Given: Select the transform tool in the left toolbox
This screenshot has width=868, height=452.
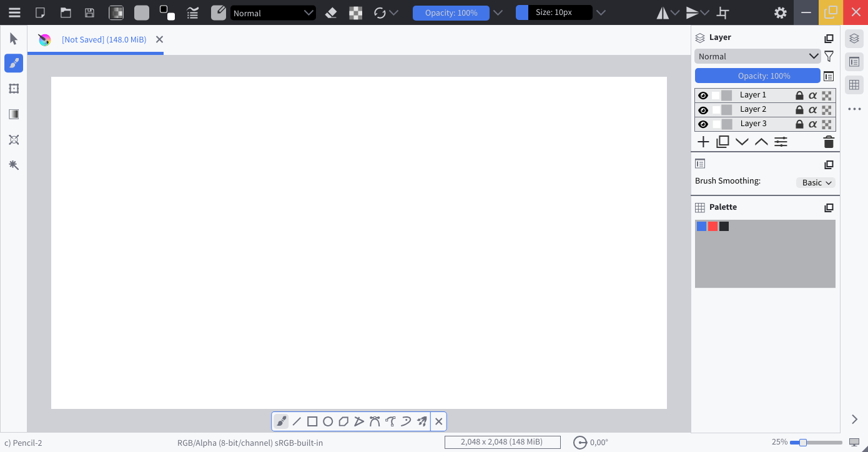Looking at the screenshot, I should (x=14, y=89).
